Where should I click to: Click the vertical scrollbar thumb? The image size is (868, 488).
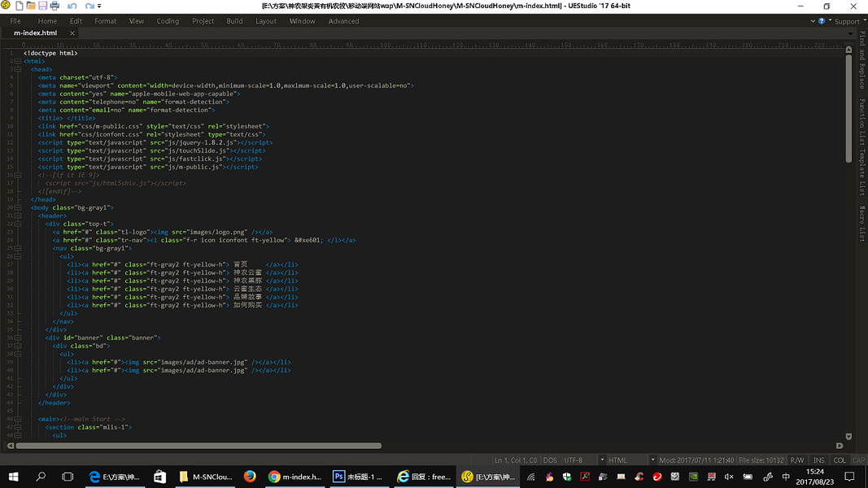pyautogui.click(x=848, y=108)
